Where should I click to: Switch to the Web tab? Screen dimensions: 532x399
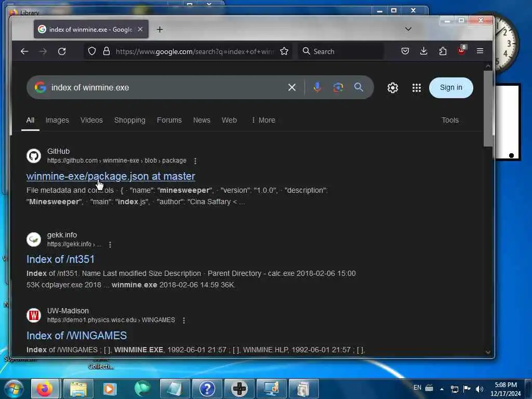(x=229, y=120)
